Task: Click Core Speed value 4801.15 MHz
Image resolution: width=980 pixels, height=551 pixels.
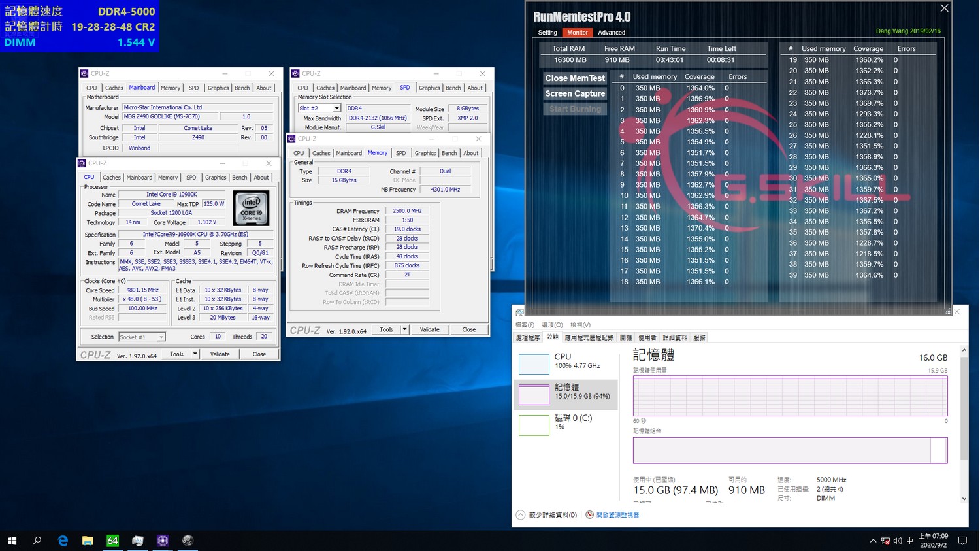Action: pos(142,290)
